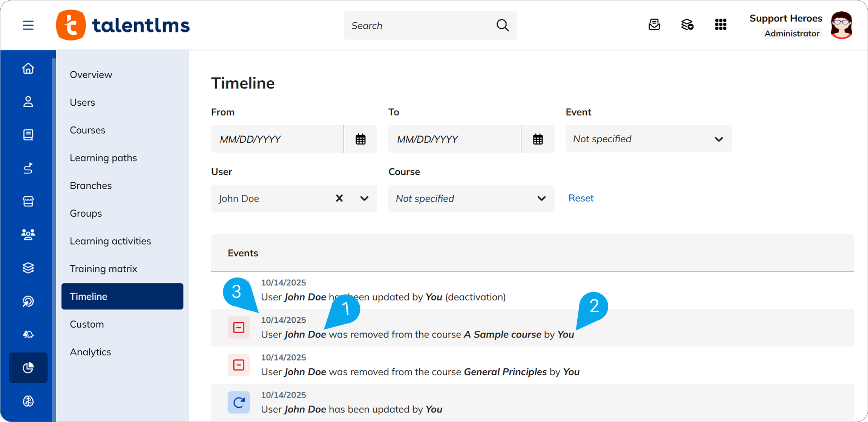Viewport: 868px width, 422px height.
Task: Select Courses in reports menu
Action: click(x=87, y=130)
